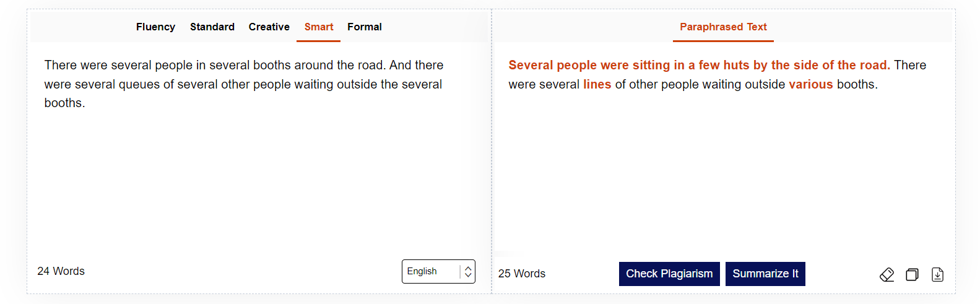
Task: Click the up-down arrows on the language selector
Action: tap(468, 271)
